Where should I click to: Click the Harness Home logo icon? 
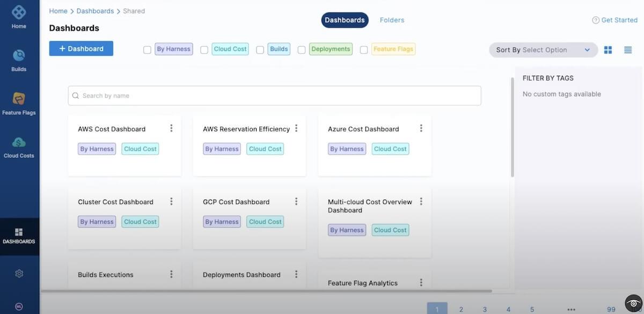coord(19,12)
